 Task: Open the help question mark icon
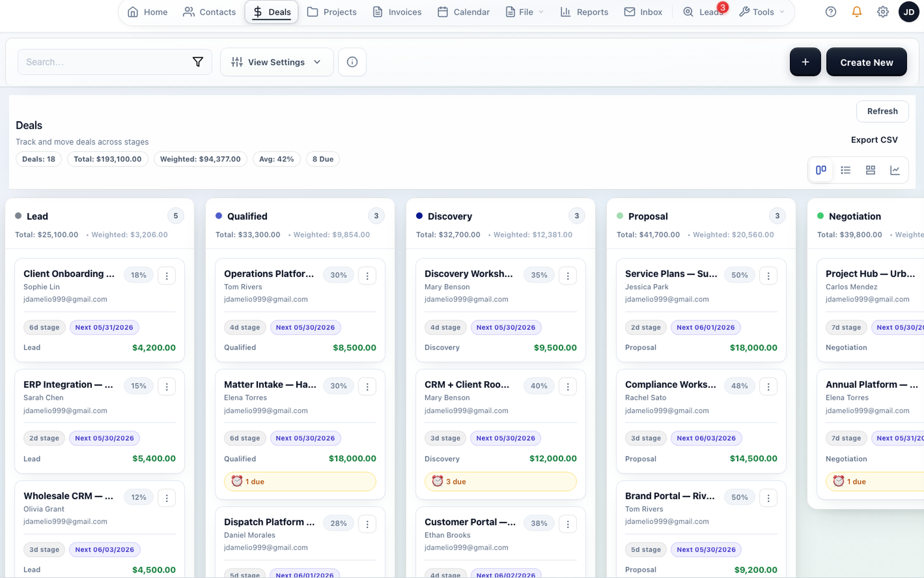coord(831,12)
